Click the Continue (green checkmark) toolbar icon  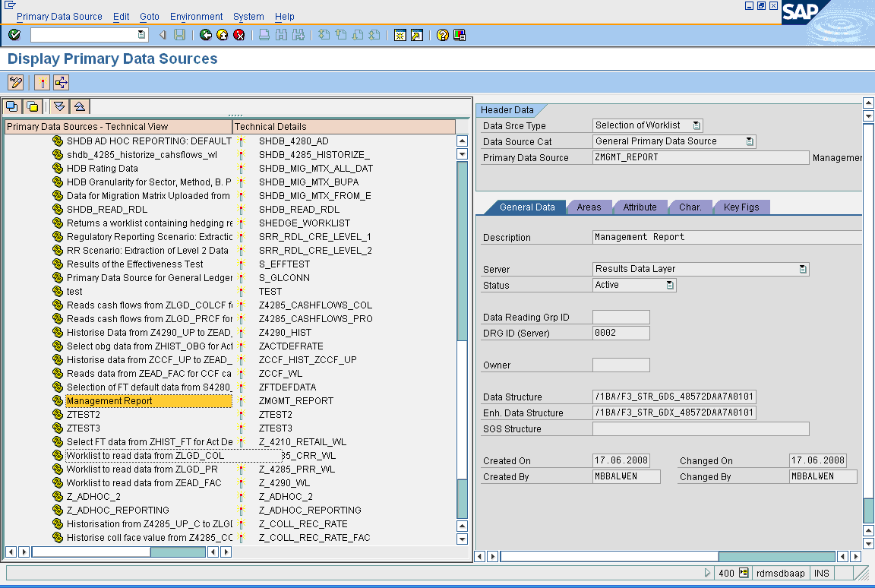pyautogui.click(x=13, y=35)
